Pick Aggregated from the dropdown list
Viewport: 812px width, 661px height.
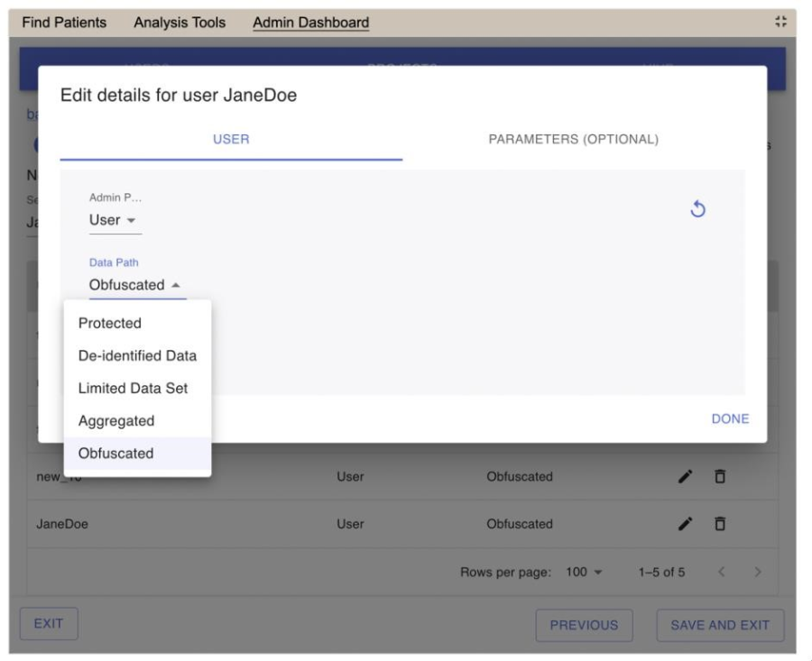point(116,420)
